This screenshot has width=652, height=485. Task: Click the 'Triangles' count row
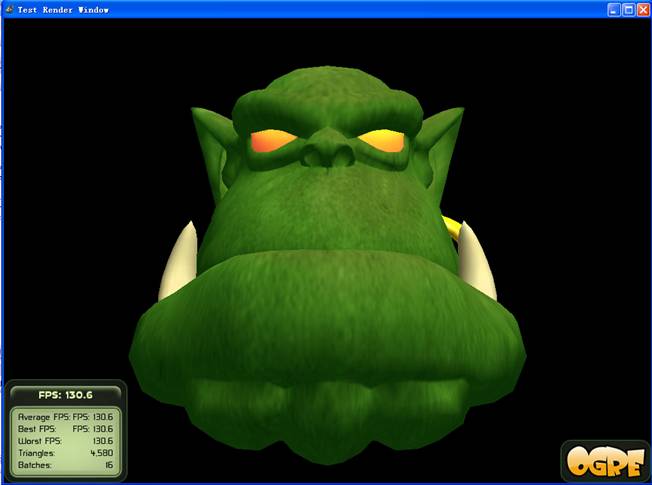(x=65, y=453)
